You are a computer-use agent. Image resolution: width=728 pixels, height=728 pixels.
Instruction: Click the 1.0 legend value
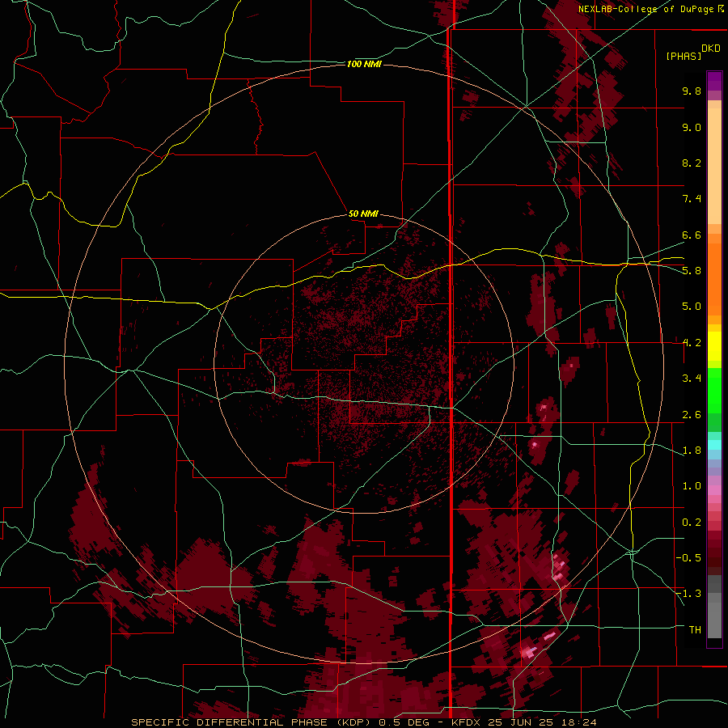[692, 486]
